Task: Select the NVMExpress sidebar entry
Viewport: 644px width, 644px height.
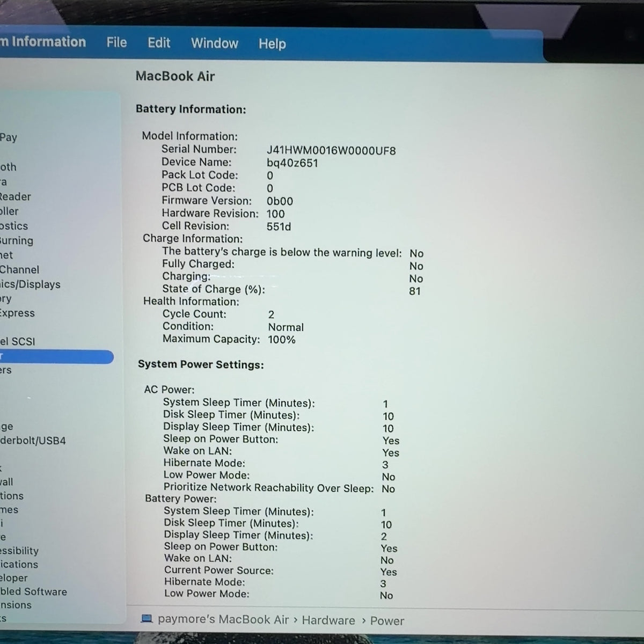Action: [x=17, y=313]
